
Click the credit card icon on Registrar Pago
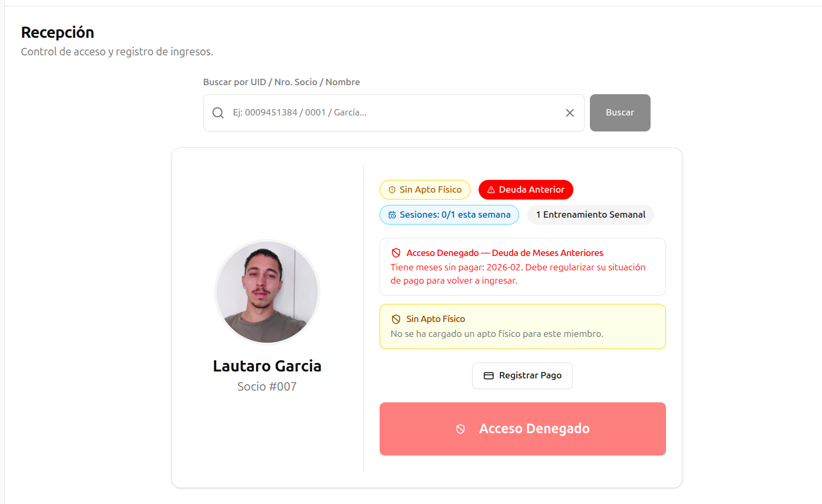(x=489, y=376)
